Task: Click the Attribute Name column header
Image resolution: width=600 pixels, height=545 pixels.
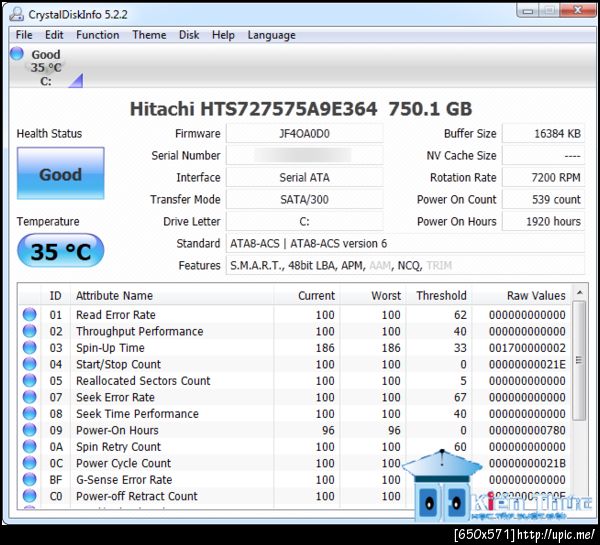Action: click(x=115, y=295)
